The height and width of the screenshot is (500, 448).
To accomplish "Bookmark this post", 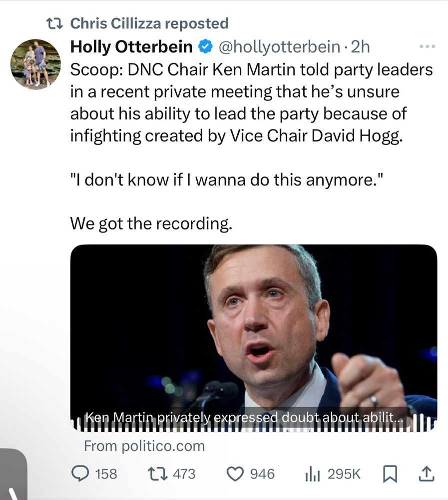I will click(390, 474).
